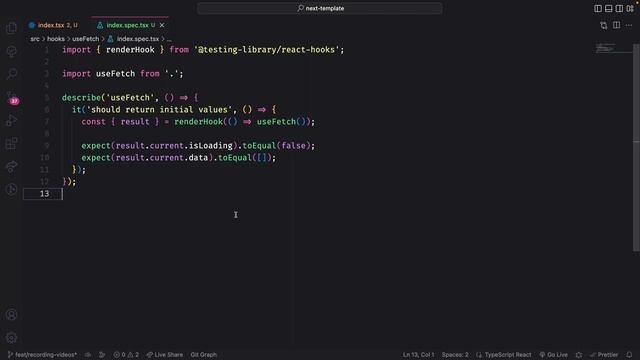Click the Prettier status bar item
640x360 pixels.
coord(604,355)
